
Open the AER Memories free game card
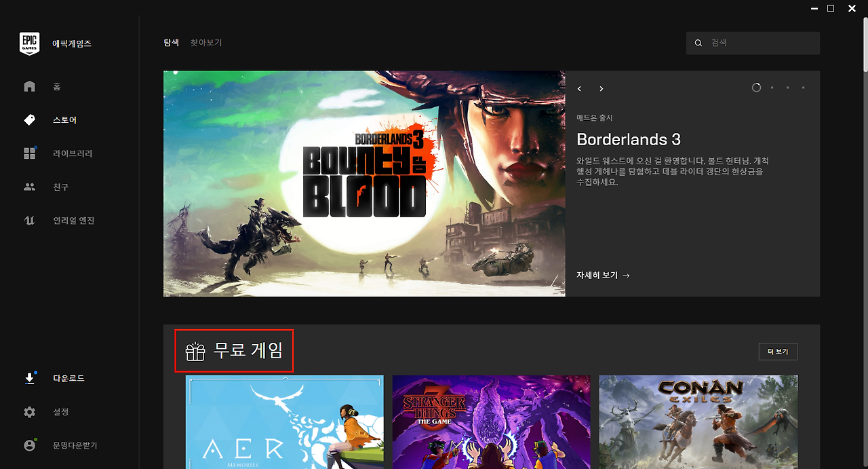[x=285, y=422]
